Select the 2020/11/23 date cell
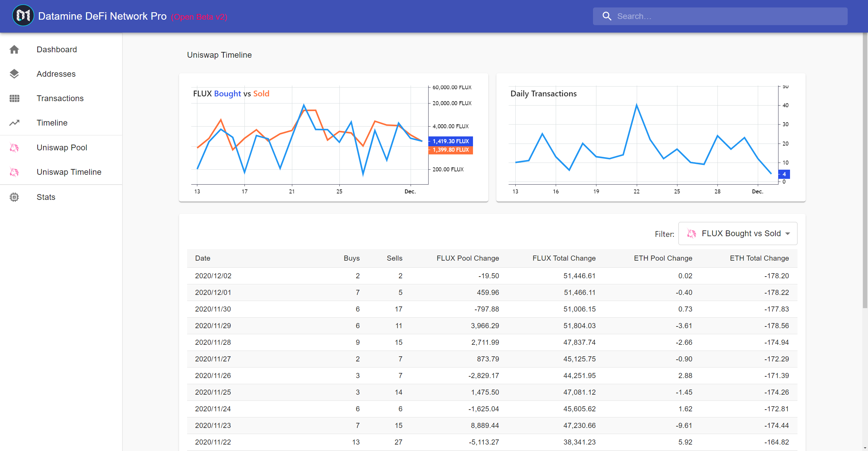This screenshot has height=451, width=868. click(213, 426)
